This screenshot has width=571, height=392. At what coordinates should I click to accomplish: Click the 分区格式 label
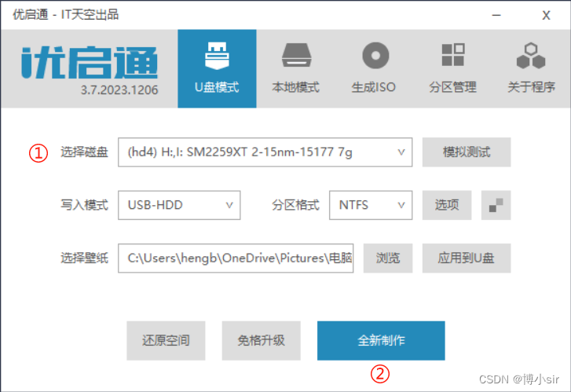click(x=295, y=205)
